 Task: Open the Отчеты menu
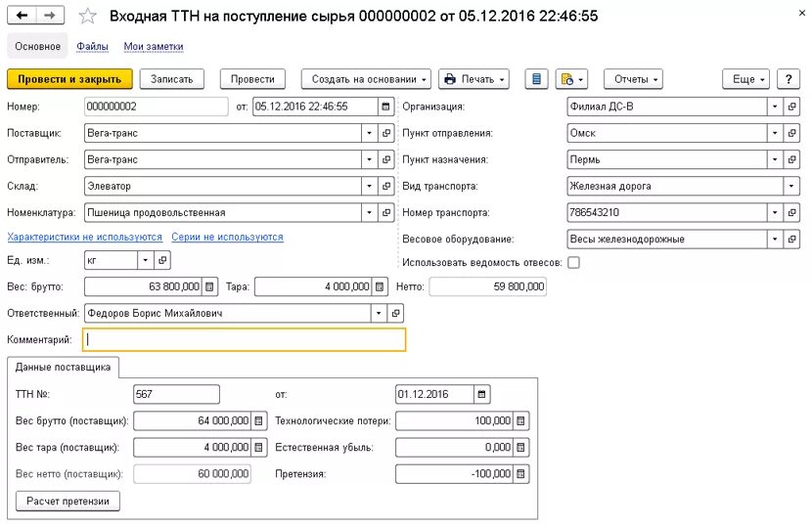[x=633, y=79]
